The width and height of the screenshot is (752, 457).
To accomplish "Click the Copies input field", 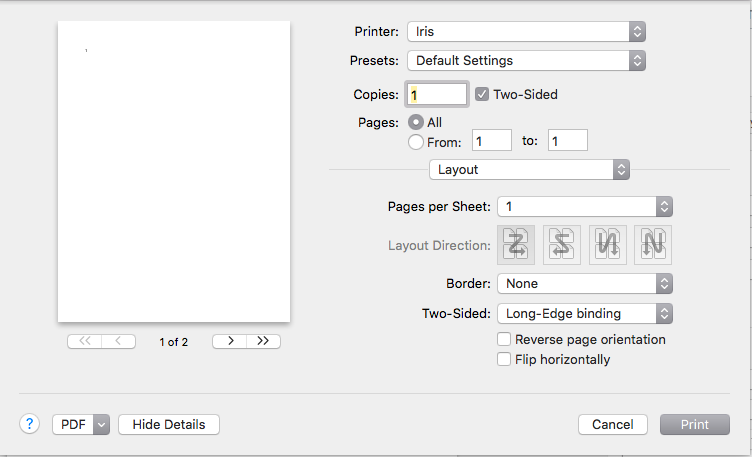I will [436, 95].
